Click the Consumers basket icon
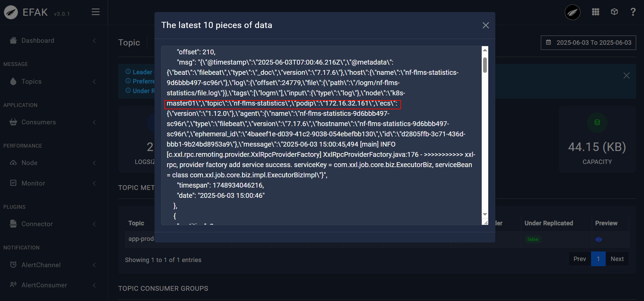Screen dimensions: 644x301 (13, 122)
